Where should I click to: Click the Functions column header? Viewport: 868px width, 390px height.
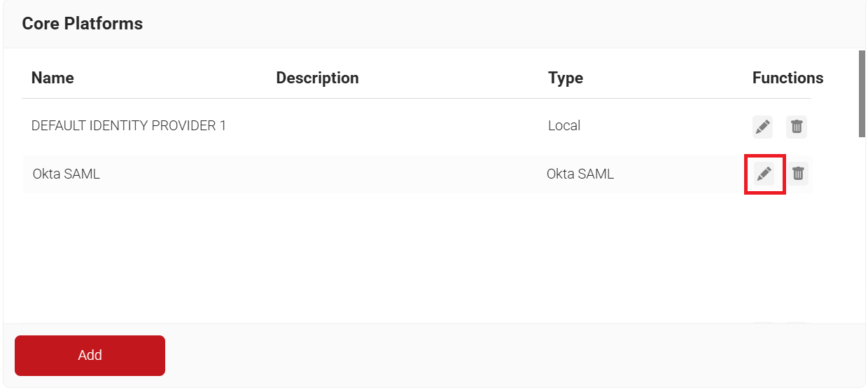787,78
